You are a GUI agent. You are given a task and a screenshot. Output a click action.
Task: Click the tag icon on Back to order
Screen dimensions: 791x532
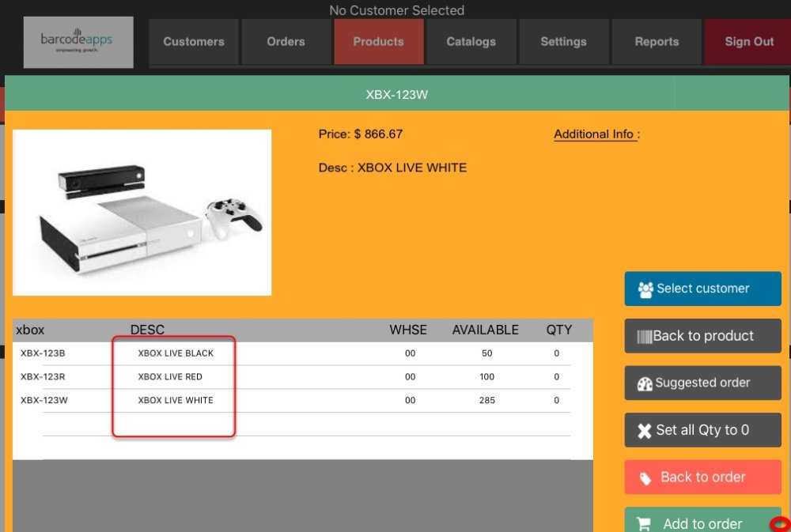645,478
